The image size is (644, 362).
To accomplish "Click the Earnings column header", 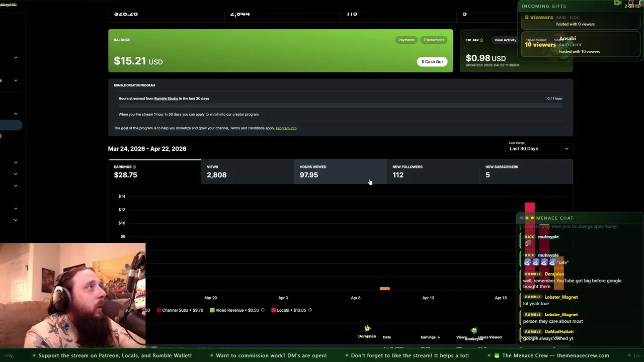I will click(x=428, y=337).
